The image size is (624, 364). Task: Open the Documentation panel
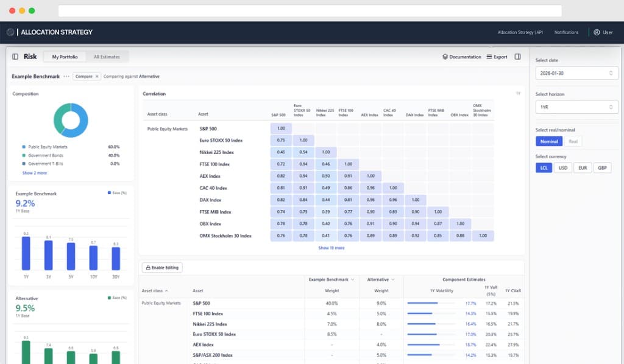coord(464,57)
